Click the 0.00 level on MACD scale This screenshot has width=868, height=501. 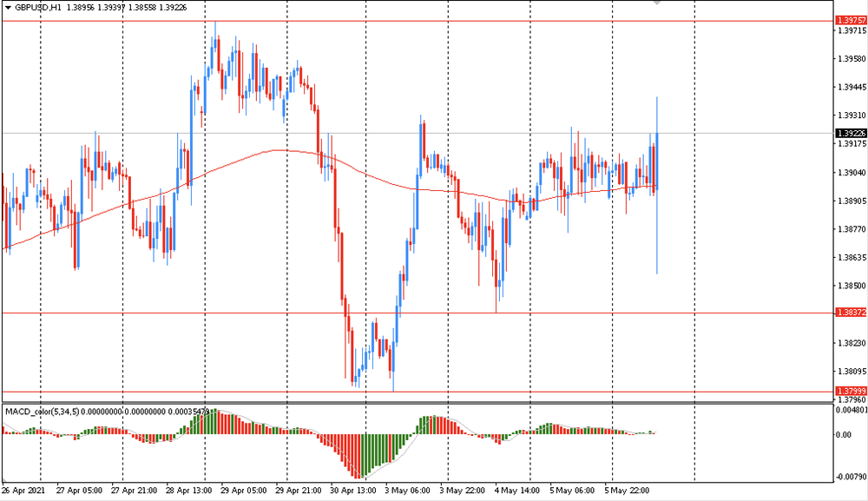(845, 434)
